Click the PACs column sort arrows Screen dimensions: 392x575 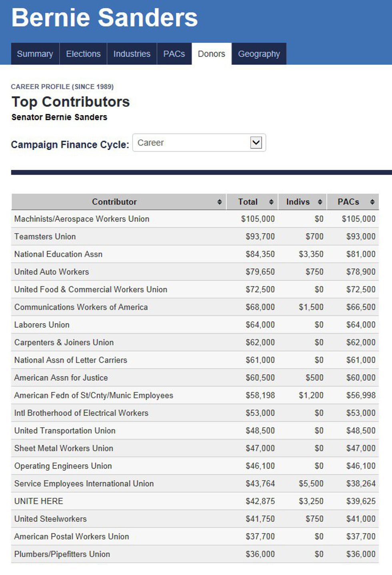[x=372, y=202]
